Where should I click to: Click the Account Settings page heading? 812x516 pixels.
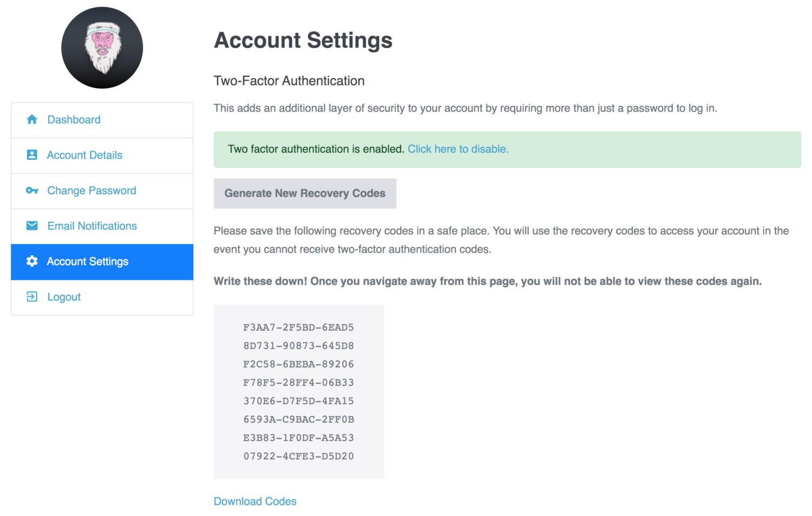point(303,41)
